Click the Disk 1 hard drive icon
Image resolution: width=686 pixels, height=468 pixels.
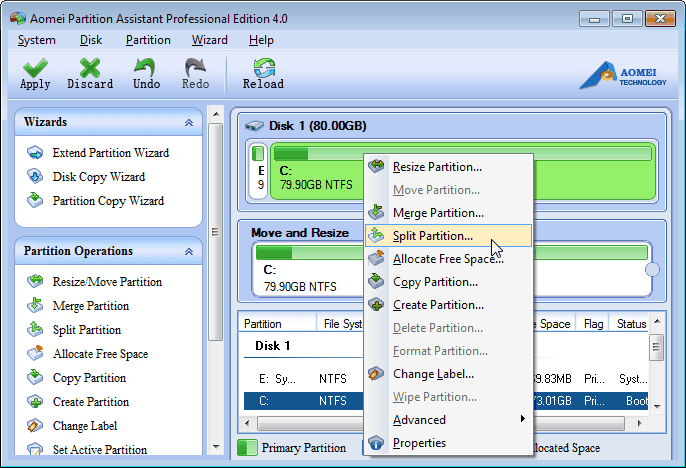254,126
